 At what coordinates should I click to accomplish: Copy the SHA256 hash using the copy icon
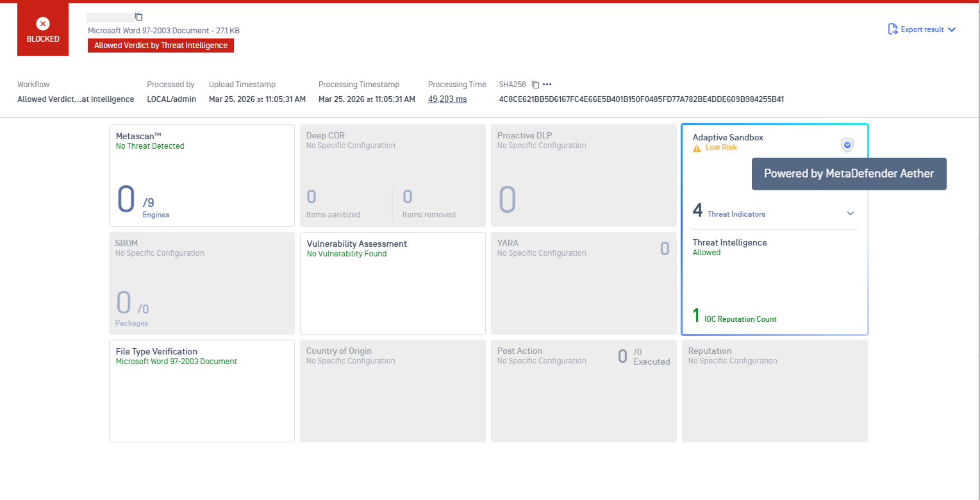pyautogui.click(x=536, y=85)
